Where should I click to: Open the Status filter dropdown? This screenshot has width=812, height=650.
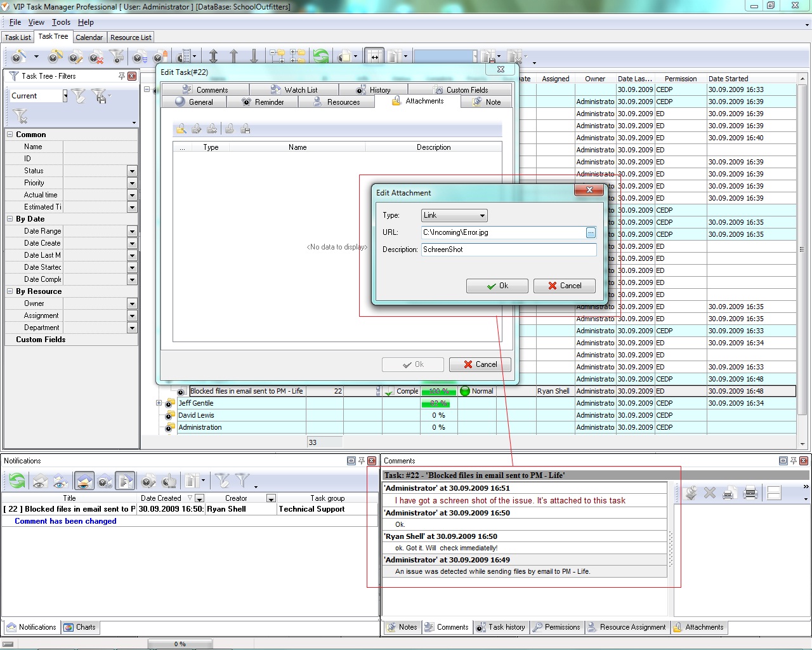tap(132, 171)
